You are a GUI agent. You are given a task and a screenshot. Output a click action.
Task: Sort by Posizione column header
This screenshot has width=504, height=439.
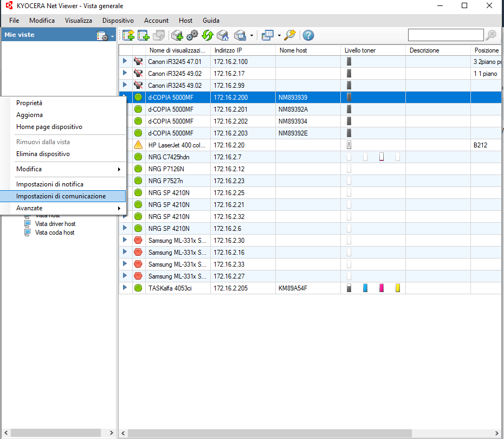point(486,50)
